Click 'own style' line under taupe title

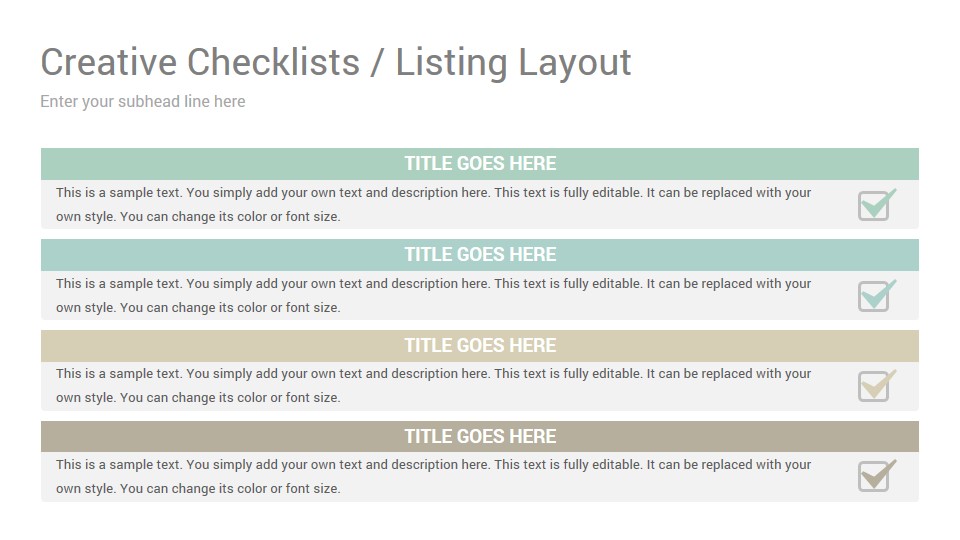point(198,489)
